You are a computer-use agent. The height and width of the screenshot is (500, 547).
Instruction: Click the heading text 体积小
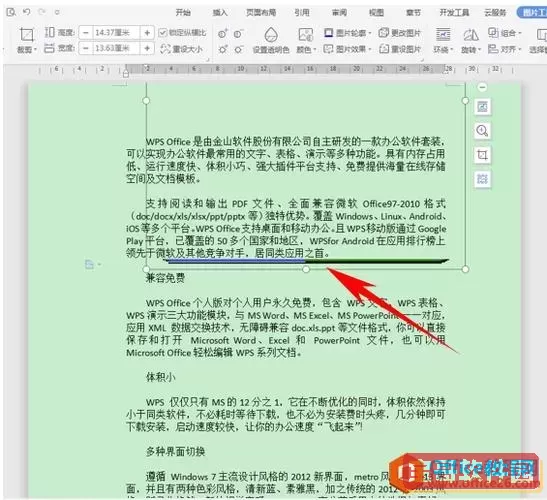pyautogui.click(x=161, y=377)
